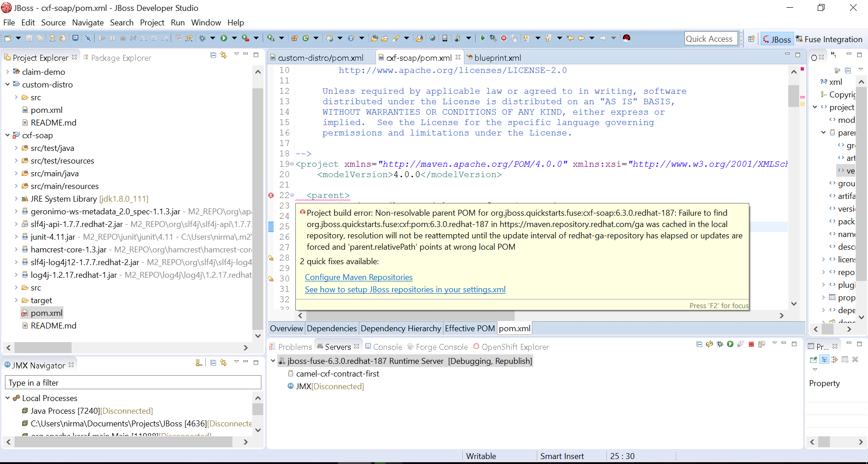The width and height of the screenshot is (868, 464).
Task: Expand the claim-demo project
Action: click(x=8, y=72)
